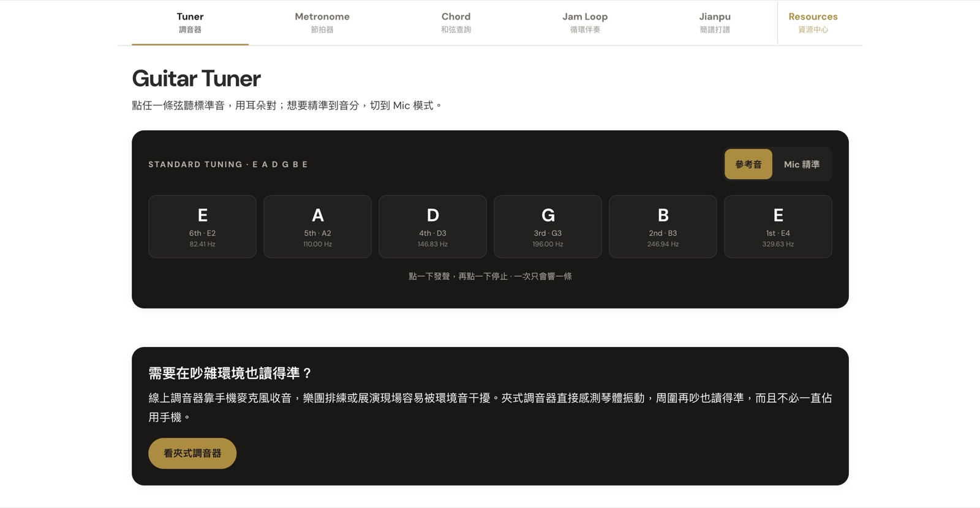Select the Jianpu tab
This screenshot has height=508, width=980.
[715, 23]
